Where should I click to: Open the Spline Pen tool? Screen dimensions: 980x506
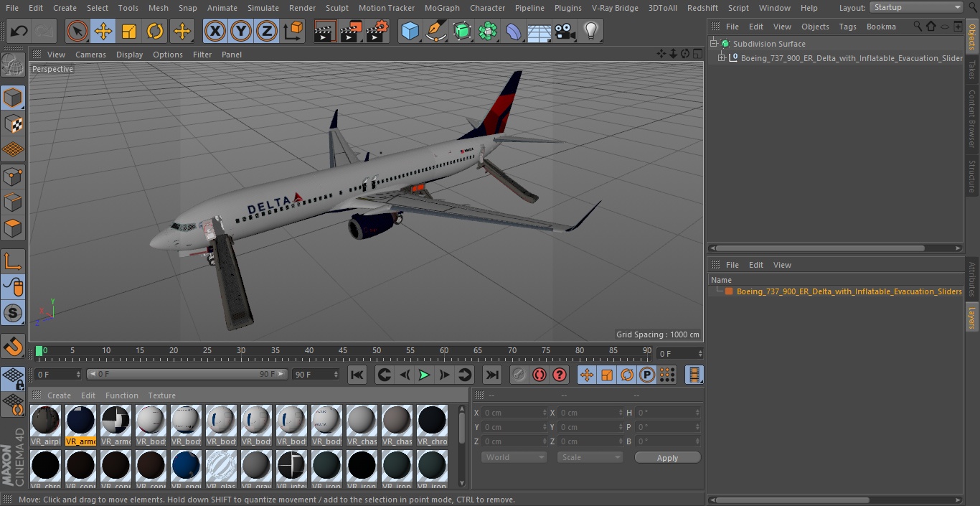tap(435, 31)
